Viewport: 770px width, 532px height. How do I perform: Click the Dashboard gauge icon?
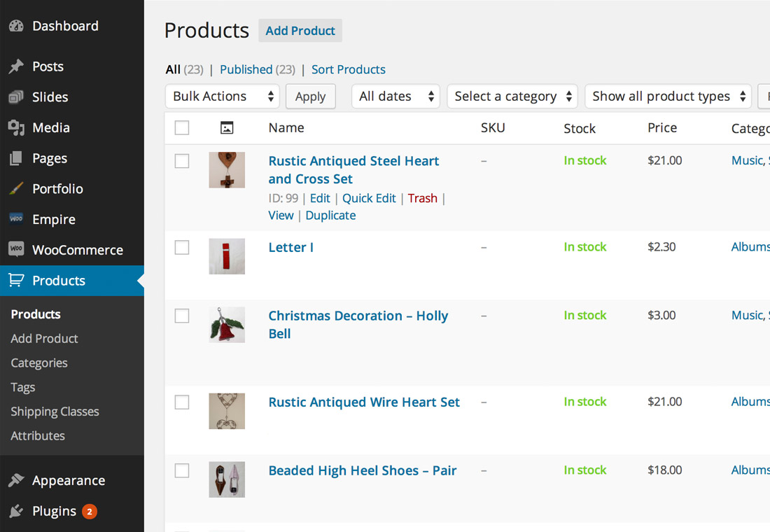point(16,27)
